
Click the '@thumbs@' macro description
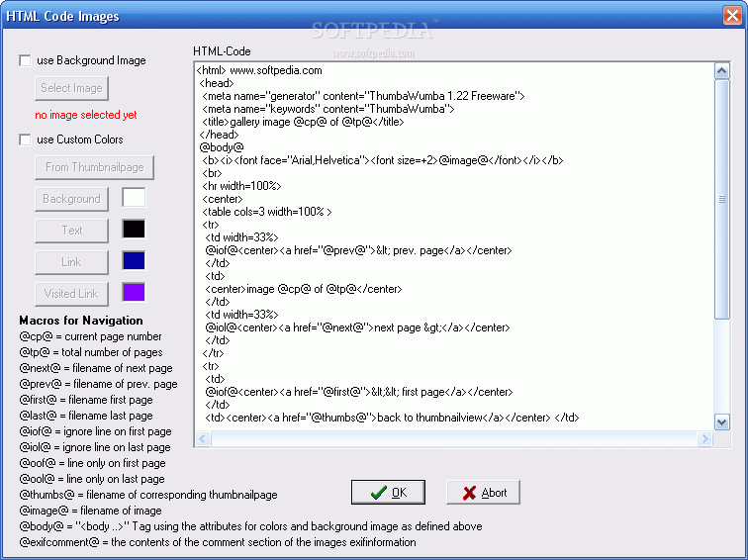pyautogui.click(x=148, y=495)
